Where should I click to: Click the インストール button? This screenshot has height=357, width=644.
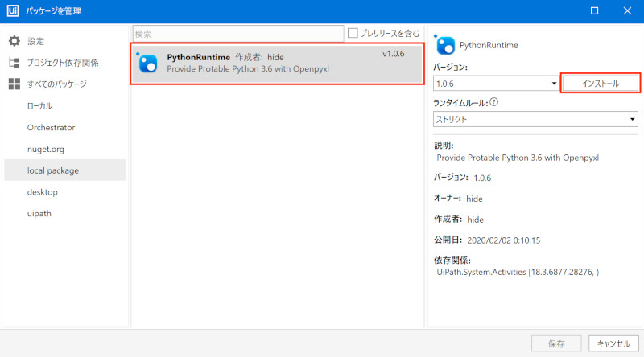click(x=600, y=84)
